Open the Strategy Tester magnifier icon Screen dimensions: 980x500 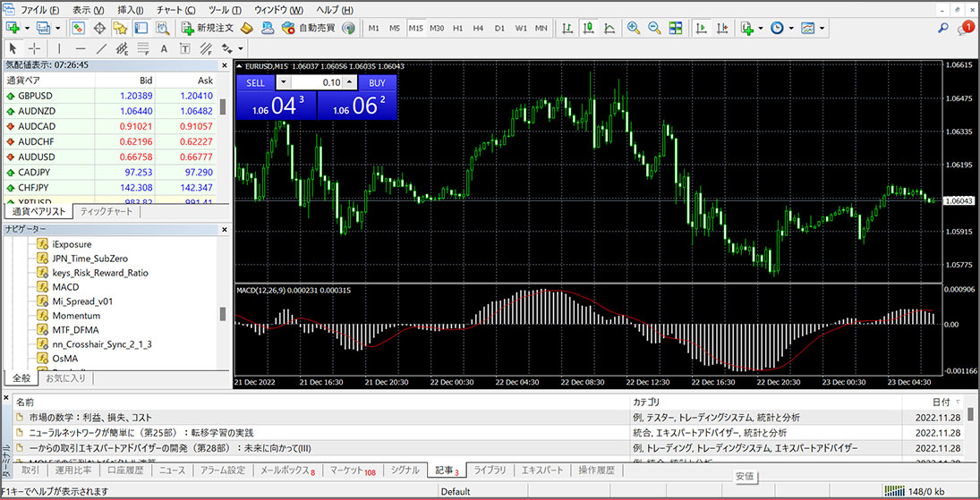pos(163,28)
